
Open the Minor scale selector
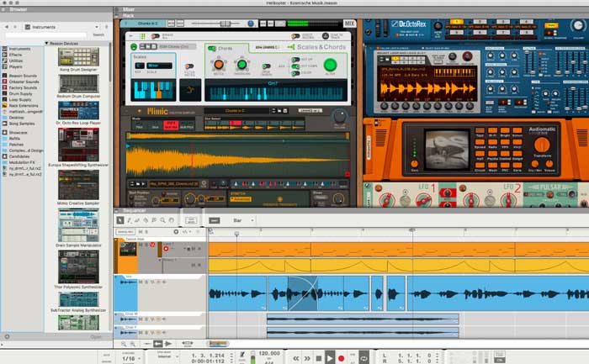pyautogui.click(x=159, y=66)
